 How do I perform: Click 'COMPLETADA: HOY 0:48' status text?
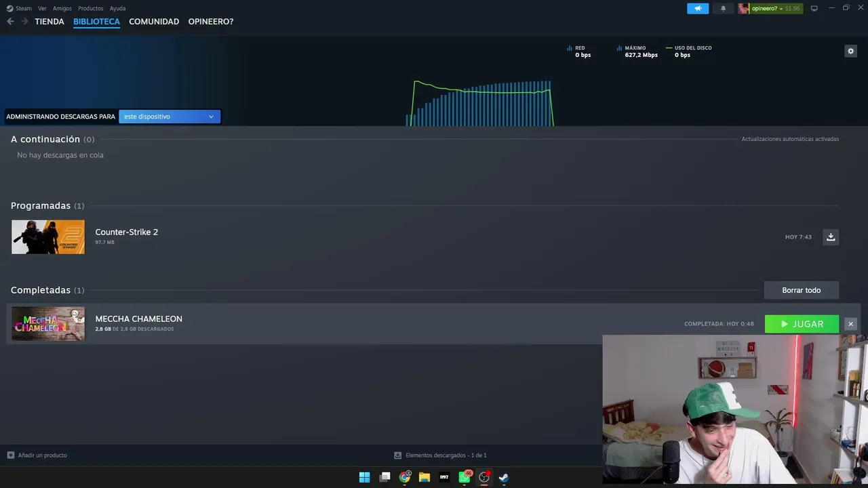click(719, 324)
